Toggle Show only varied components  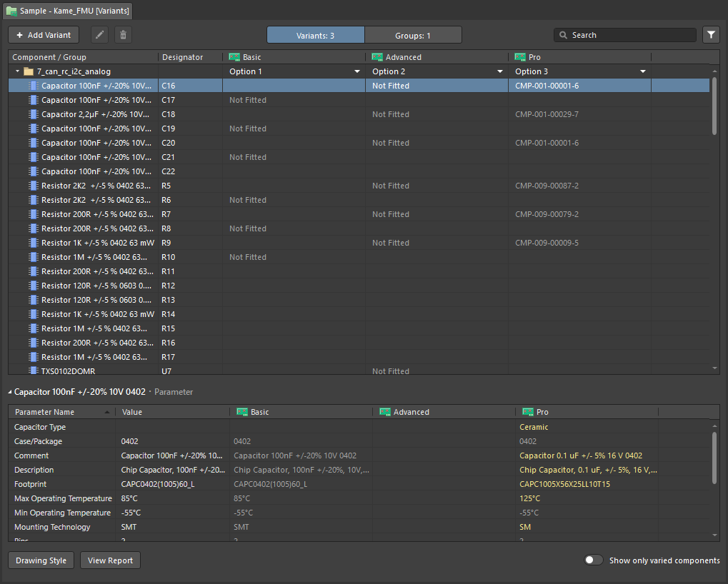[593, 560]
